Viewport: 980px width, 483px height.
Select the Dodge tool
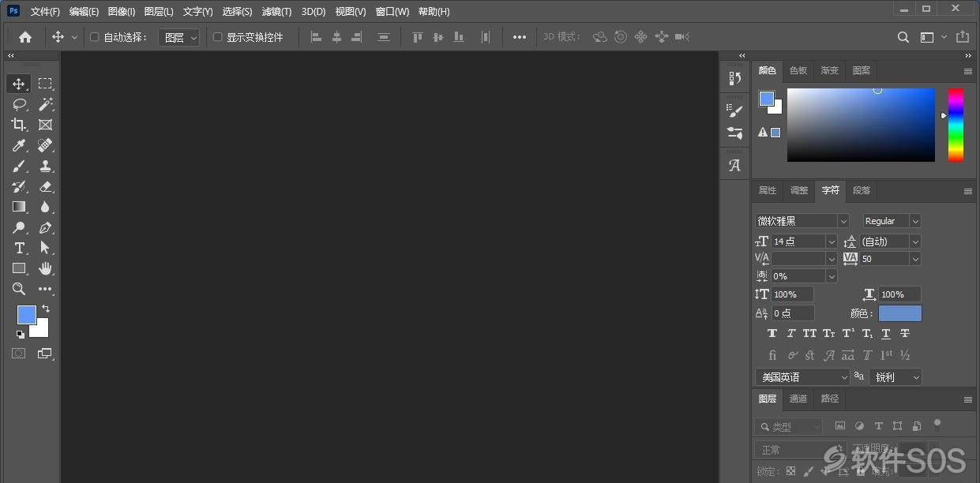(x=19, y=227)
